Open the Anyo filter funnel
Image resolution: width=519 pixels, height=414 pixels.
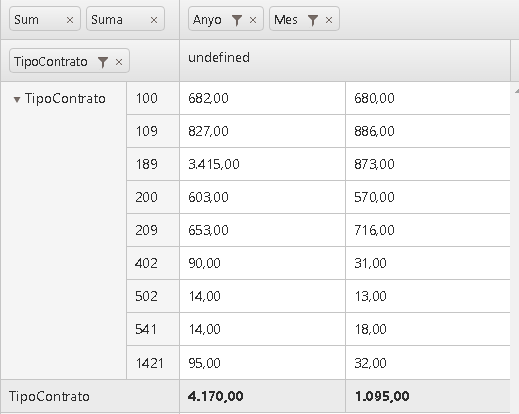pos(237,20)
